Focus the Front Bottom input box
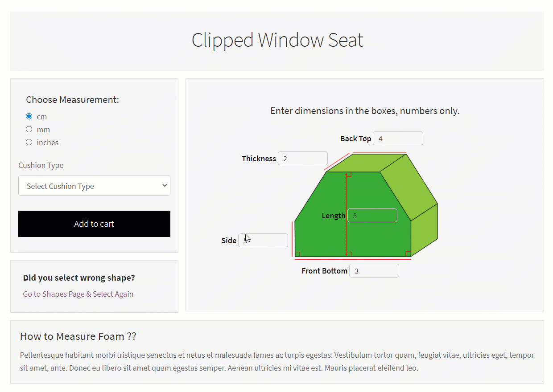553x392 pixels. [374, 271]
